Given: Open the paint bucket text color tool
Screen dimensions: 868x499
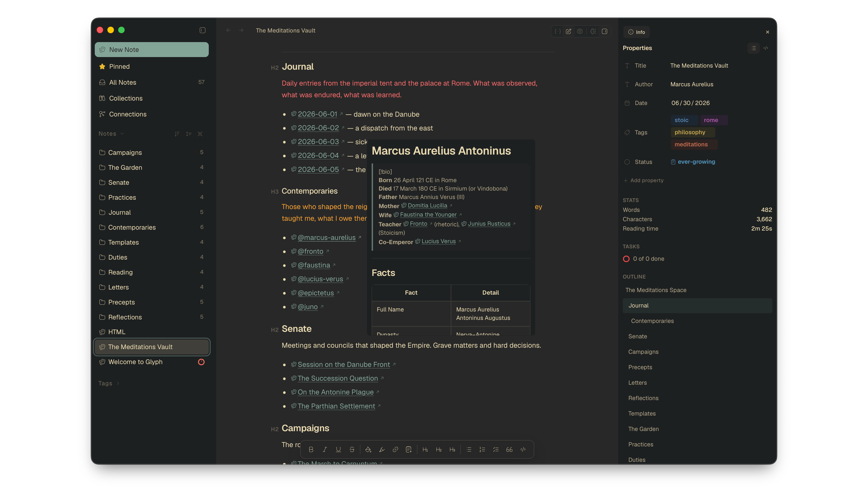Looking at the screenshot, I should (368, 449).
